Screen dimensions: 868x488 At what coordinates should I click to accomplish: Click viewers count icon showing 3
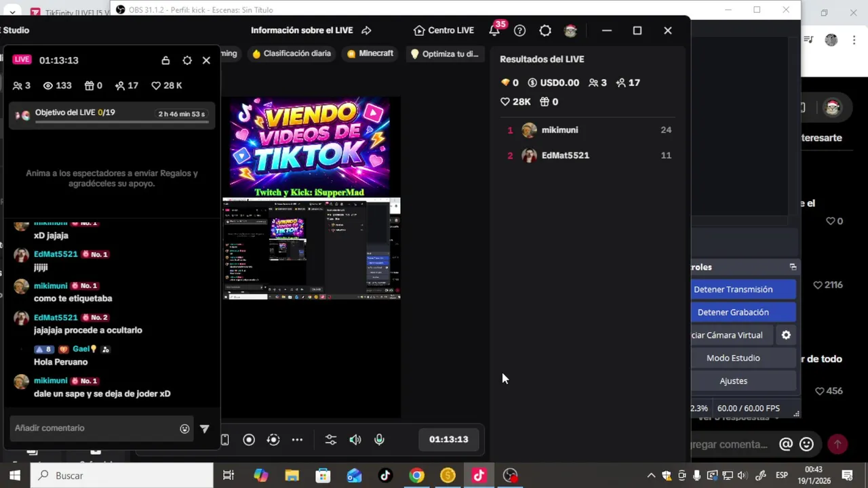(22, 85)
